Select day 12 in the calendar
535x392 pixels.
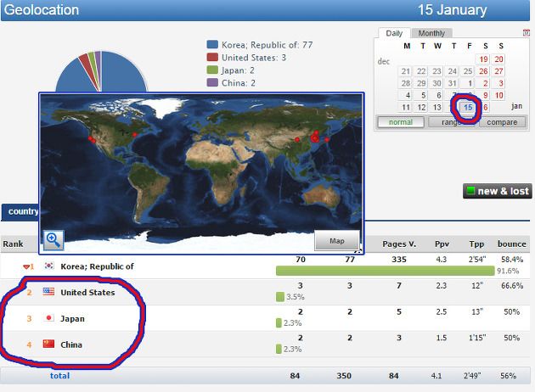click(421, 108)
